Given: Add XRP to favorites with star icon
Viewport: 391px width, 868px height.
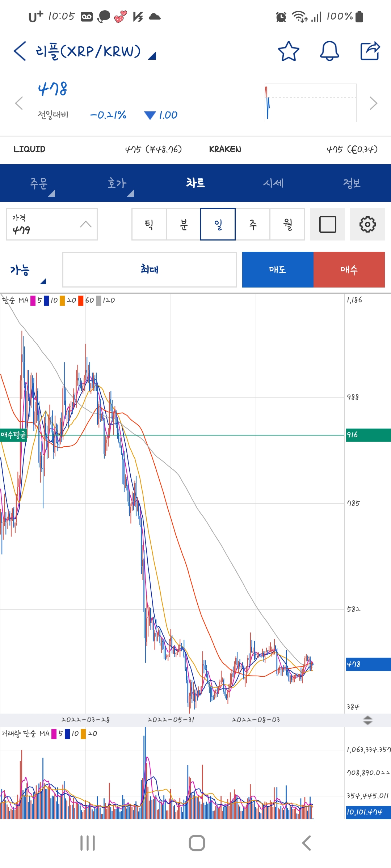Looking at the screenshot, I should [x=289, y=51].
